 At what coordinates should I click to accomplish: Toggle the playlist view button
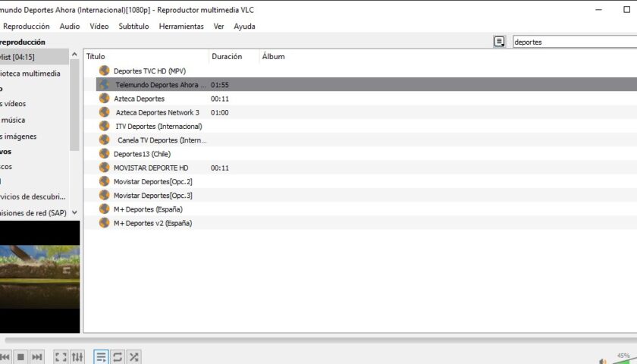[101, 356]
